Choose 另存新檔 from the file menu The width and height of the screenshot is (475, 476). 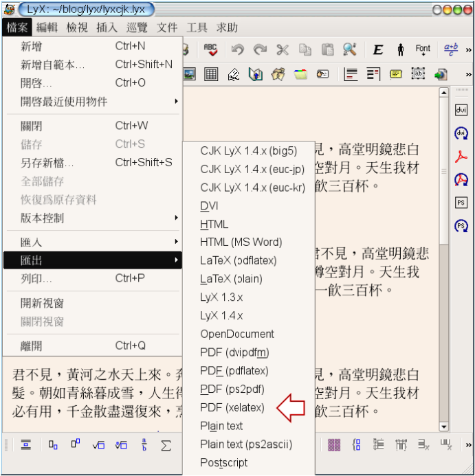(x=47, y=163)
